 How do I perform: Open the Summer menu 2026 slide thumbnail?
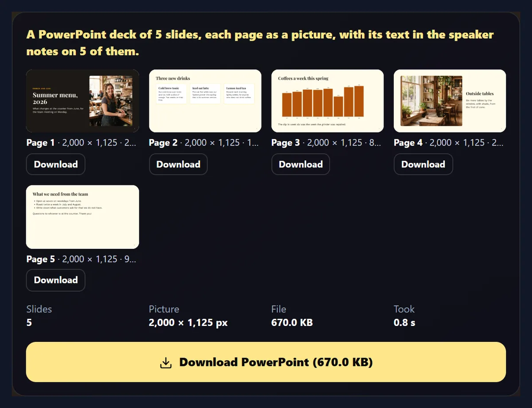[82, 101]
